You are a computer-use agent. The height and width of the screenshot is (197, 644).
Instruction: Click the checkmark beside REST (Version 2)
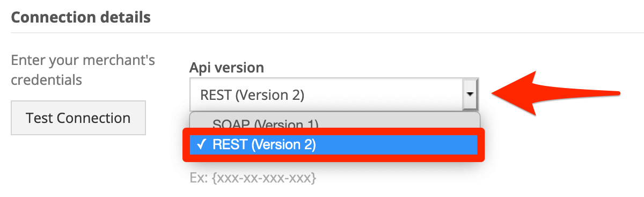pos(201,144)
